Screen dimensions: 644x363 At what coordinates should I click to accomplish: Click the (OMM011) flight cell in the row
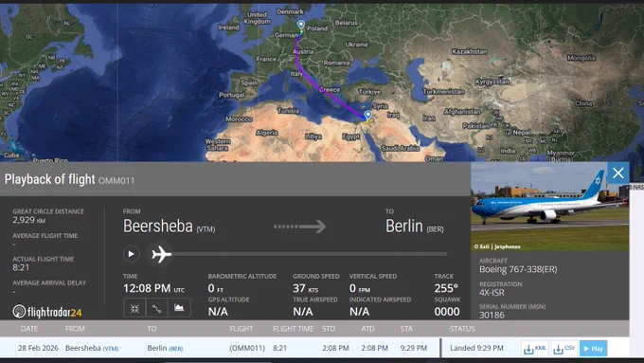point(247,348)
